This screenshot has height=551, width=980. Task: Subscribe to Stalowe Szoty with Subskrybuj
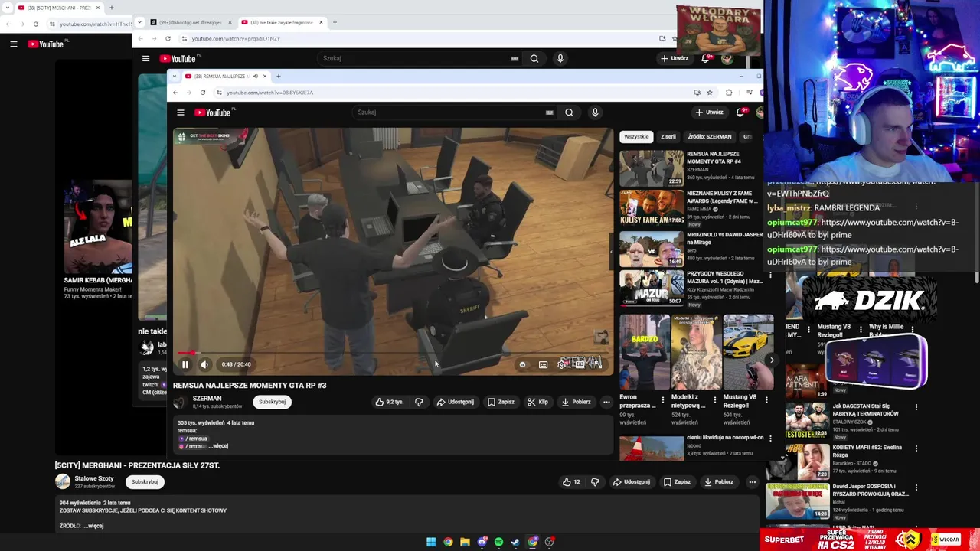[x=145, y=482]
